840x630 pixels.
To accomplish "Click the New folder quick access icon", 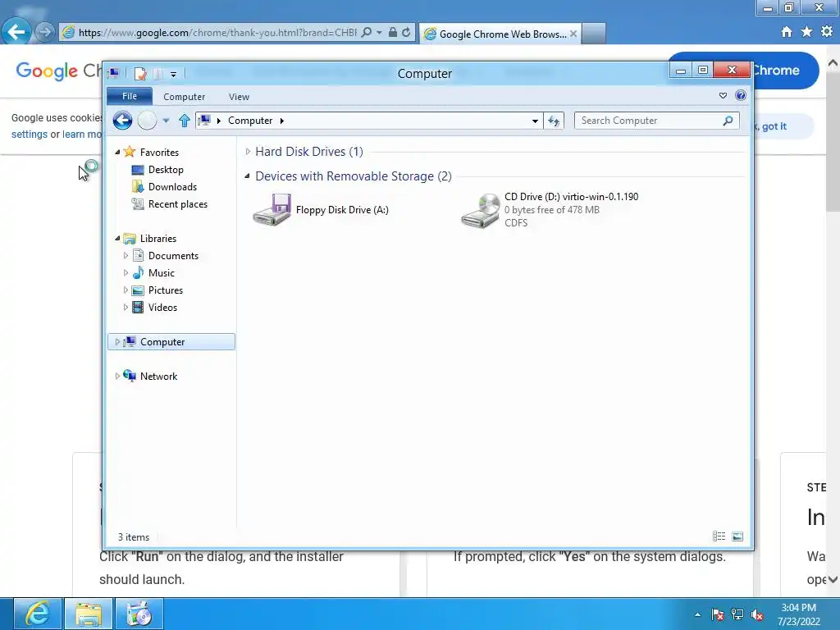I will [x=158, y=73].
